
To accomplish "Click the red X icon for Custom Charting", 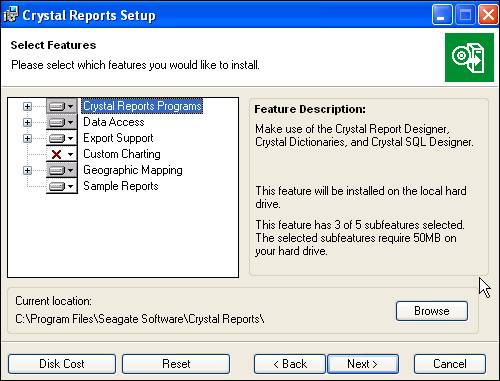I will [x=56, y=154].
